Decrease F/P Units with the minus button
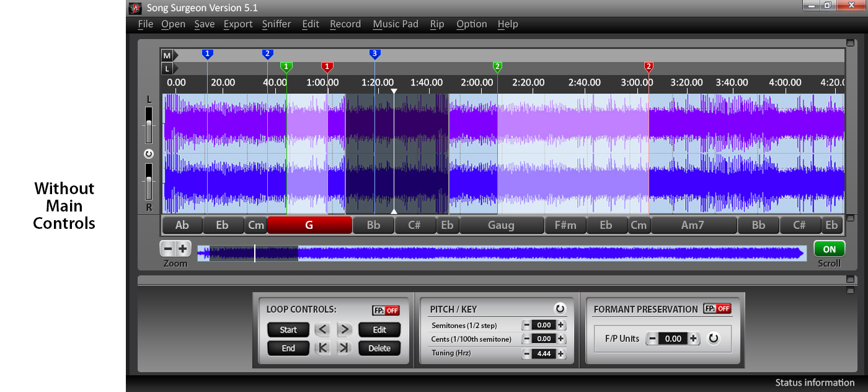This screenshot has height=392, width=868. pyautogui.click(x=652, y=339)
